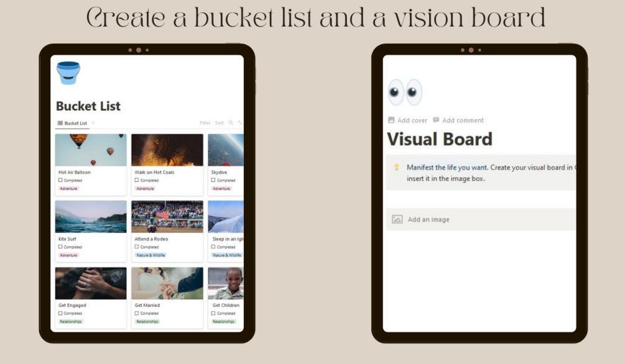Click the plus icon next to Bucket List tab
The height and width of the screenshot is (364, 625).
pos(93,122)
